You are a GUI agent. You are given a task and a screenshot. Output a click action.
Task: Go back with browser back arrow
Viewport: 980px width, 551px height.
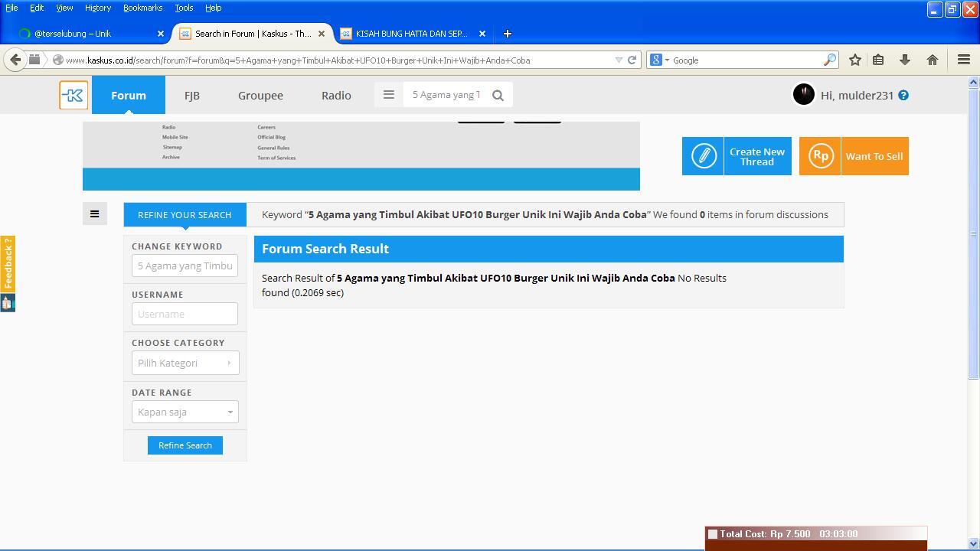pyautogui.click(x=15, y=60)
